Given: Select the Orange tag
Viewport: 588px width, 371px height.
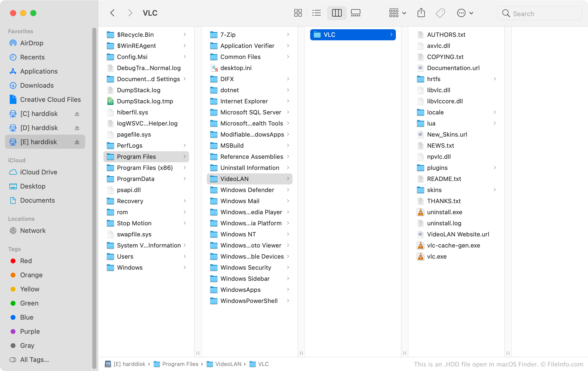Looking at the screenshot, I should tap(31, 275).
